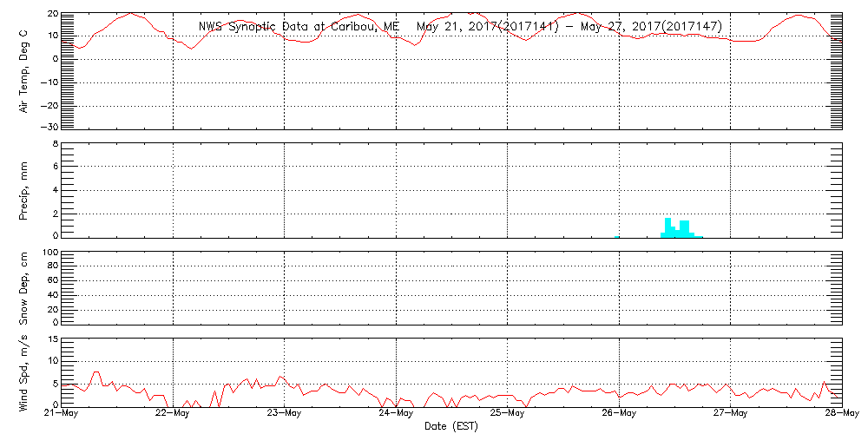This screenshot has width=868, height=434.
Task: Click the "Date (EST)" x-axis title
Action: tap(451, 426)
